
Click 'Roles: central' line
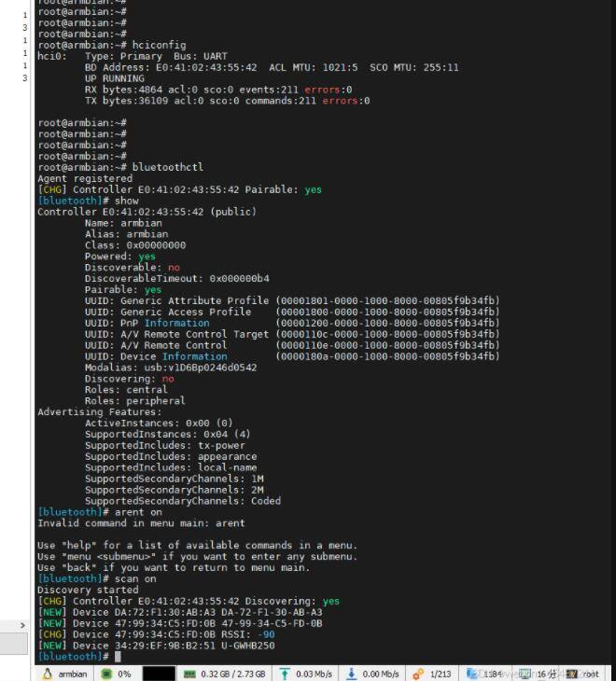(x=126, y=390)
